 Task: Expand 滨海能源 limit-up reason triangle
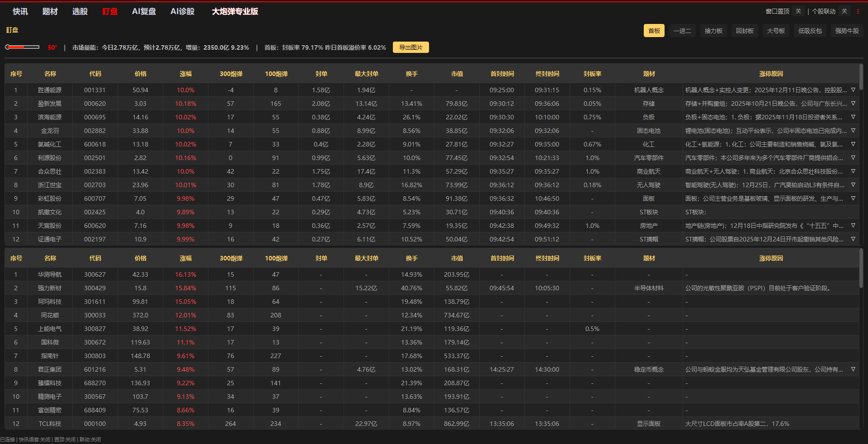pos(853,117)
